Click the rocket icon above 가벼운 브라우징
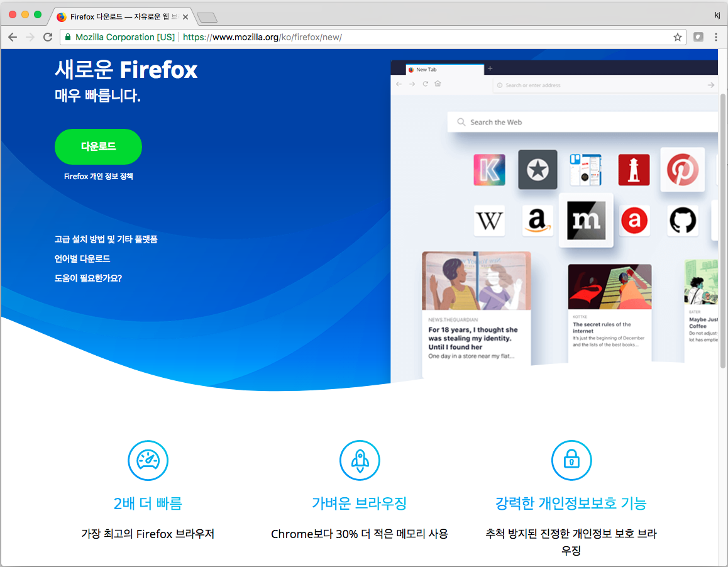Image resolution: width=728 pixels, height=567 pixels. click(360, 461)
